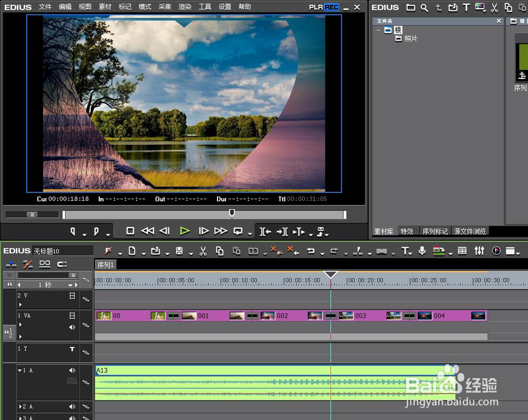Image resolution: width=528 pixels, height=420 pixels.
Task: Jump to next edit point icon
Action: tap(282, 232)
